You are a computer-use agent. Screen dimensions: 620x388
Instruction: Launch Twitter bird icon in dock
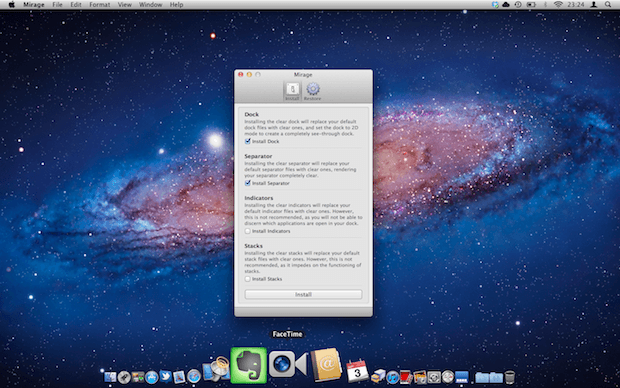pyautogui.click(x=166, y=376)
